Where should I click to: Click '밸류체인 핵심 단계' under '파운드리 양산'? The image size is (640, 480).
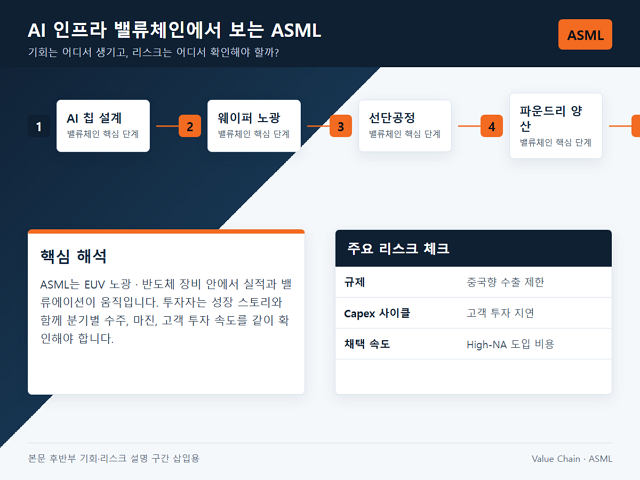(556, 142)
